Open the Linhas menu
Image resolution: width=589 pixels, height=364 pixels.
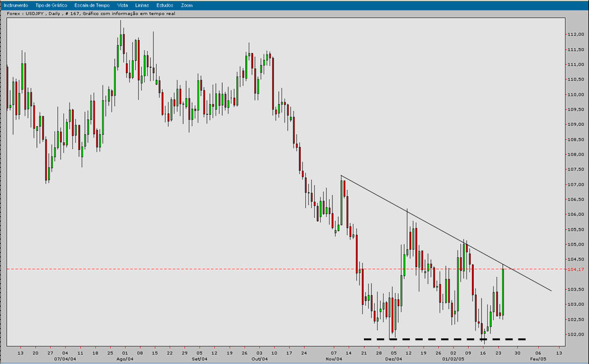[142, 4]
